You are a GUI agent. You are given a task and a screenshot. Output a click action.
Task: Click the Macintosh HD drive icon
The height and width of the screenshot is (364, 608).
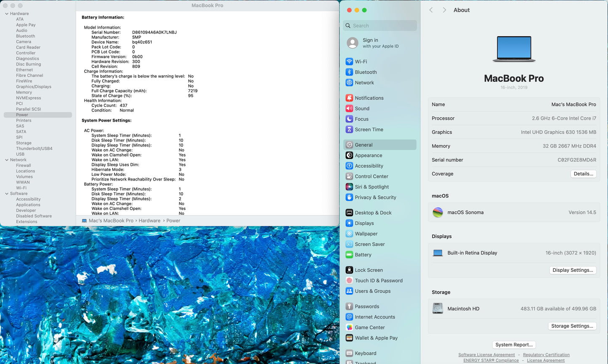(438, 308)
